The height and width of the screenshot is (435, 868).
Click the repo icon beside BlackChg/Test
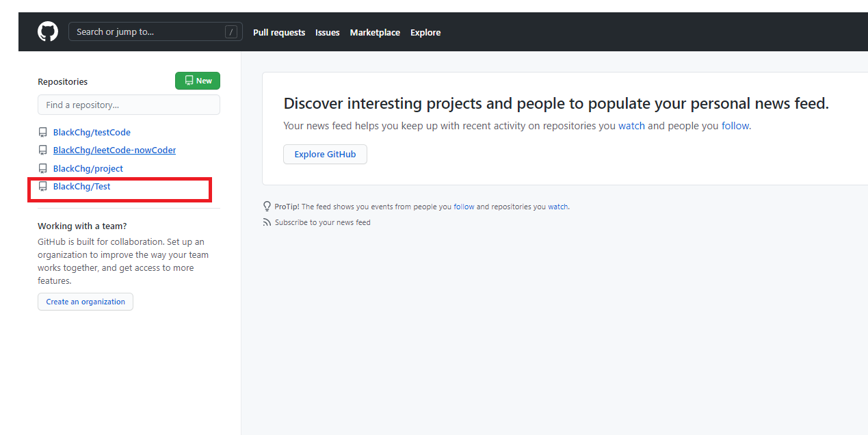point(43,186)
